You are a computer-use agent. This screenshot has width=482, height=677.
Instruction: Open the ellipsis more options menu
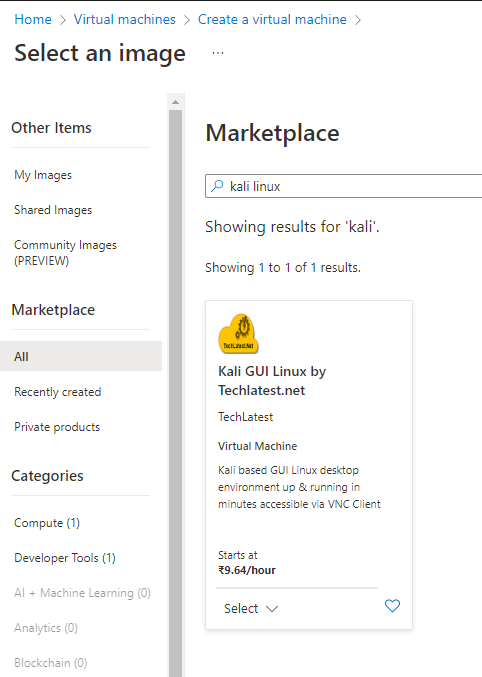coord(218,53)
